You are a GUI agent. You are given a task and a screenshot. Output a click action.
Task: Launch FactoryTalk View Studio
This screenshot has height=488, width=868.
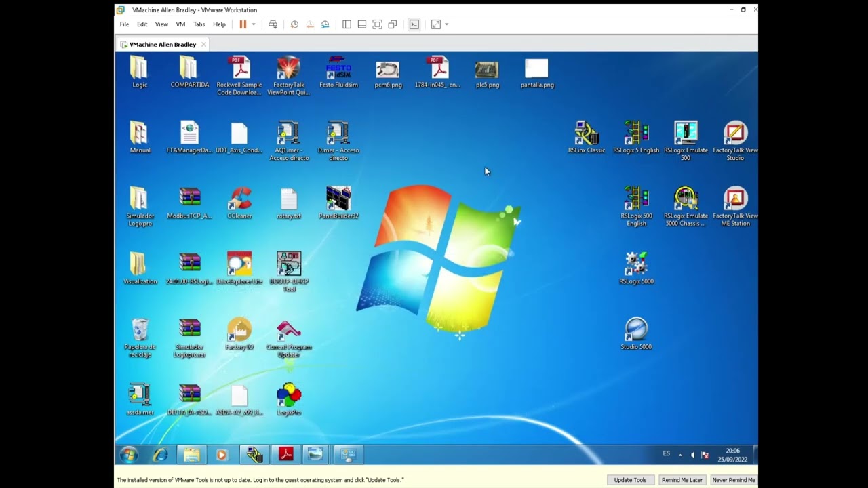pos(735,141)
